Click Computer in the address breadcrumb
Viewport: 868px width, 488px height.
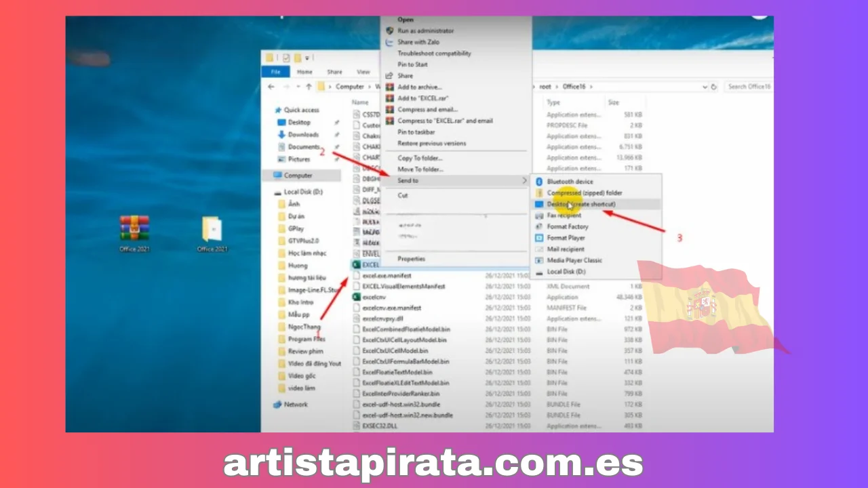coord(350,87)
